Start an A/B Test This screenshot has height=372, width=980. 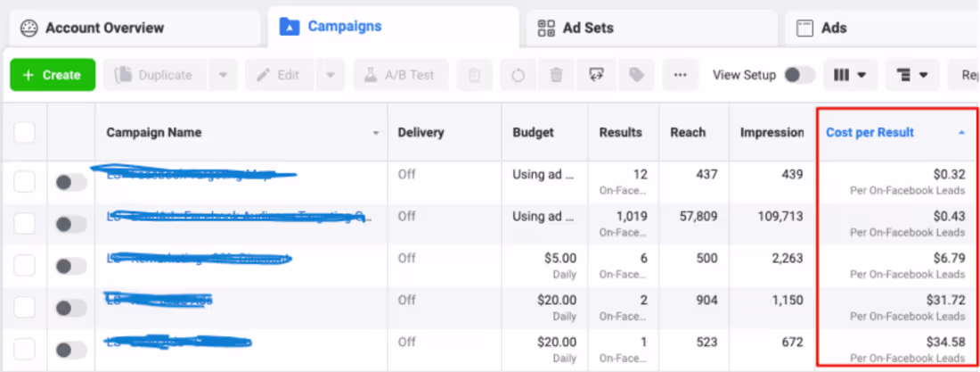[401, 75]
